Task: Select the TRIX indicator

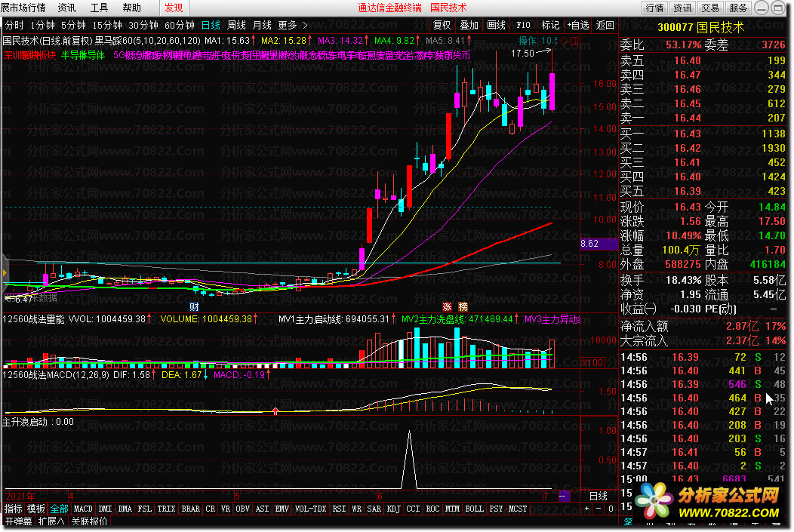Action: coord(166,509)
